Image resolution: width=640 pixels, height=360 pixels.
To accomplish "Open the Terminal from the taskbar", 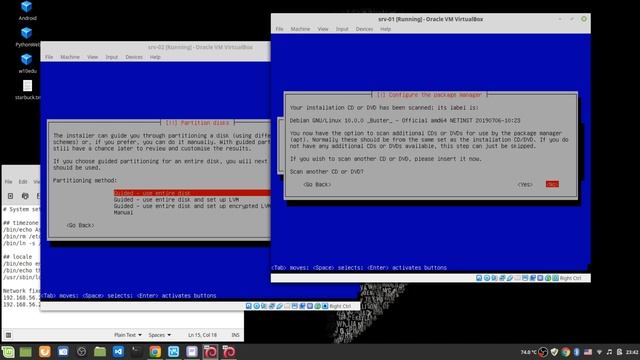I will pos(137,352).
